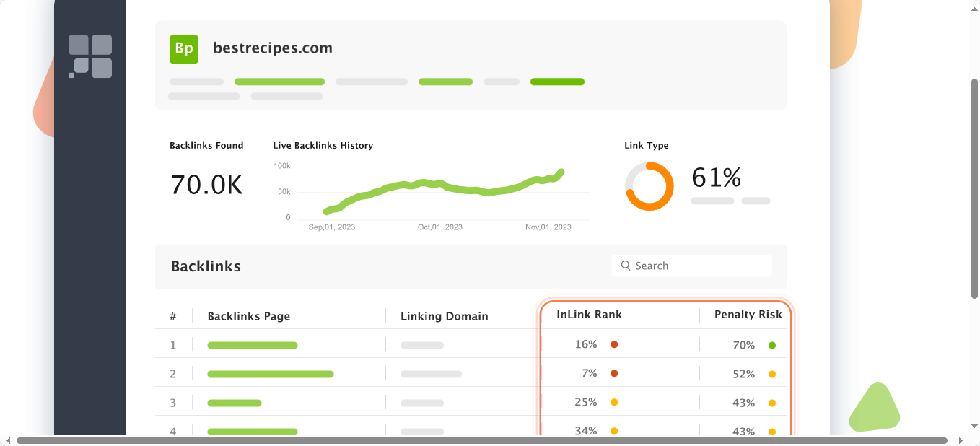The width and height of the screenshot is (980, 446).
Task: Click the sidebar logo icon
Action: pos(90,56)
